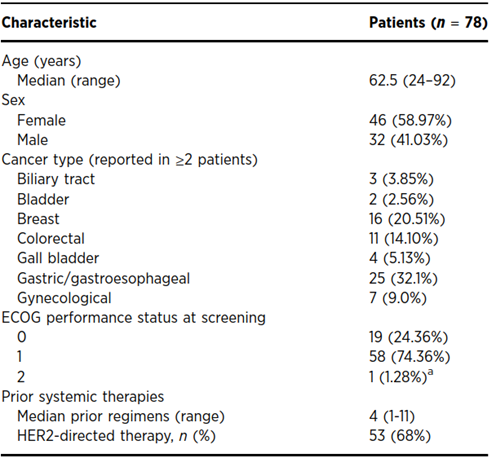The width and height of the screenshot is (496, 458).
Task: Click the Characteristic column header
Action: click(x=49, y=23)
